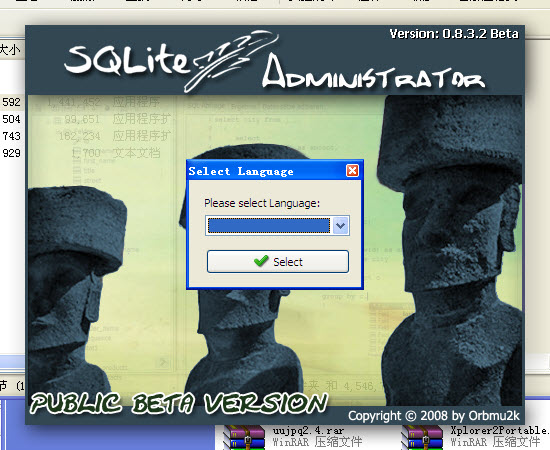Click the SQLite feather quill logo
This screenshot has height=450, width=550.
pos(232,61)
